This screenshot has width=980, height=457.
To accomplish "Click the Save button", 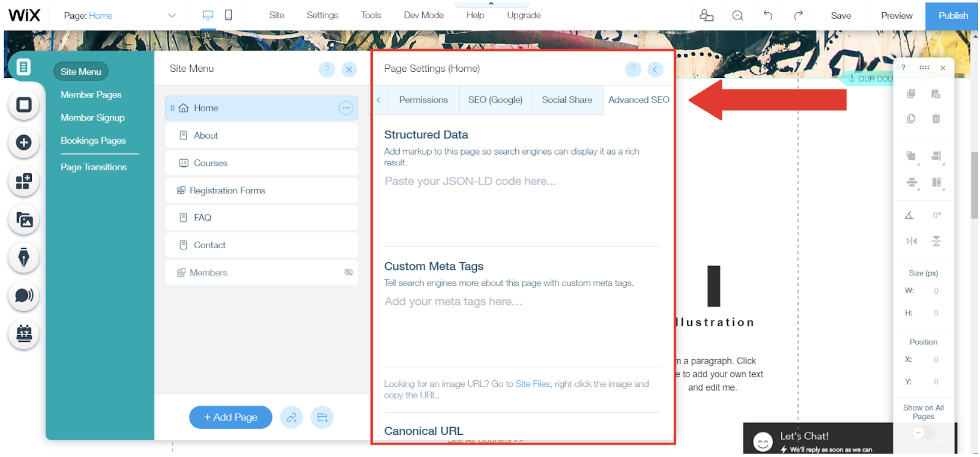I will [x=840, y=16].
